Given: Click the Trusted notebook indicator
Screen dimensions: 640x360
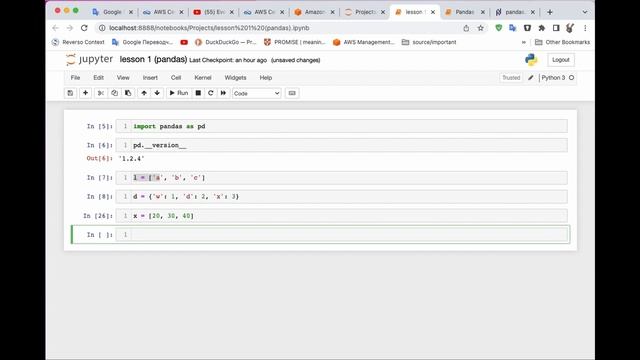Looking at the screenshot, I should pyautogui.click(x=511, y=78).
